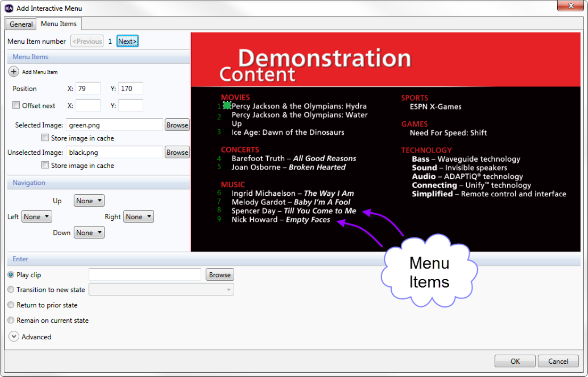Click OK to confirm the menu
588x377 pixels.
tap(515, 361)
